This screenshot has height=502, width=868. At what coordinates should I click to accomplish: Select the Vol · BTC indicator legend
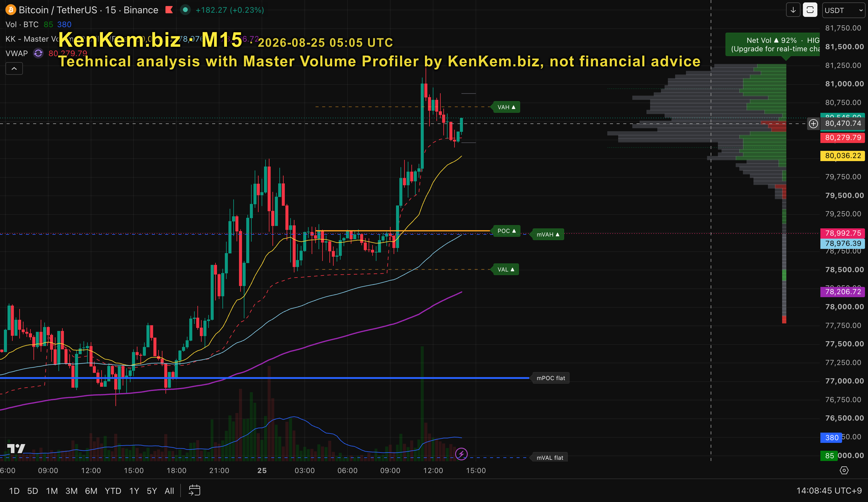click(x=22, y=24)
